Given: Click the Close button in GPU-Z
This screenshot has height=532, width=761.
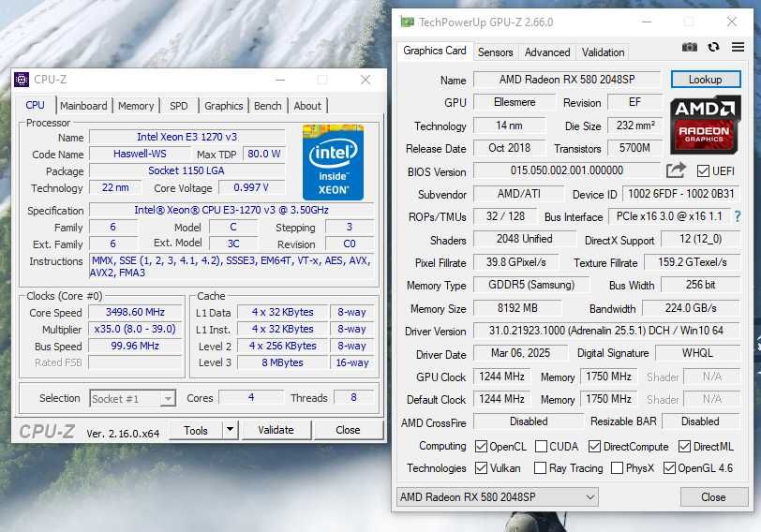Looking at the screenshot, I should (713, 497).
